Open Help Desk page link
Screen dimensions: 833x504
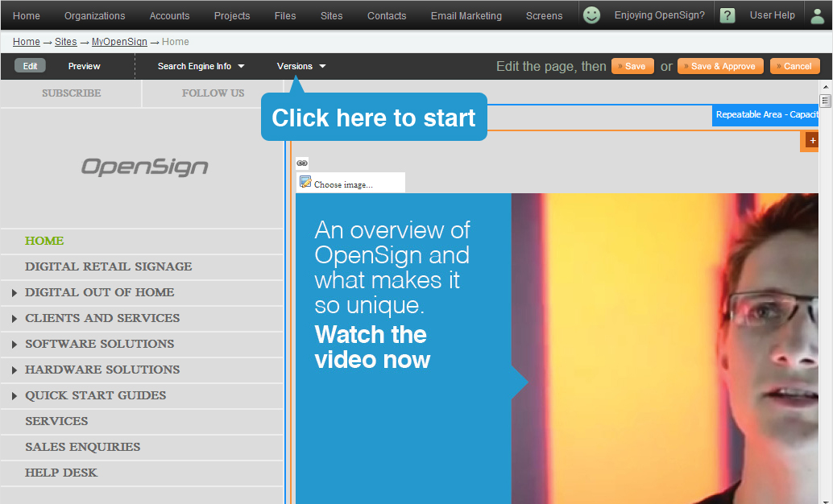(x=61, y=473)
